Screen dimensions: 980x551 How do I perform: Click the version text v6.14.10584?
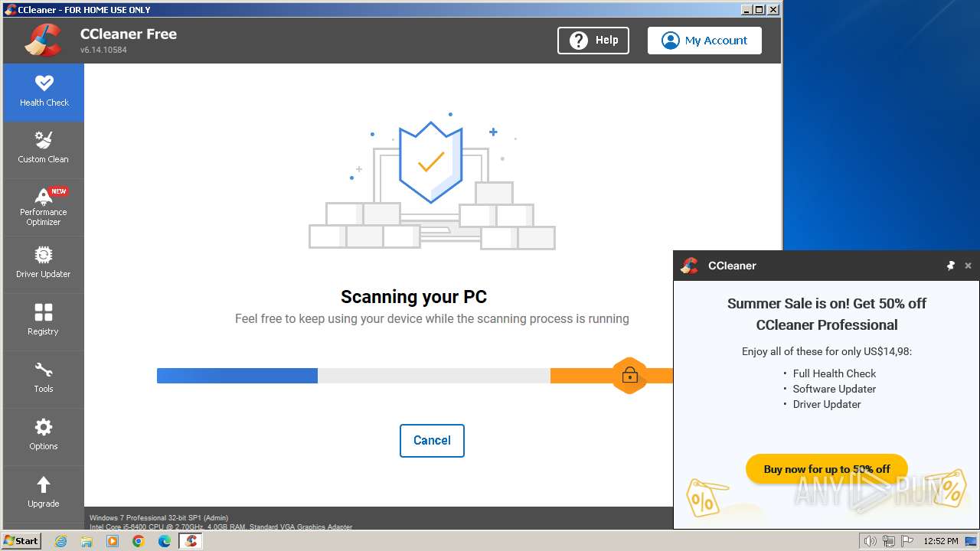coord(103,50)
